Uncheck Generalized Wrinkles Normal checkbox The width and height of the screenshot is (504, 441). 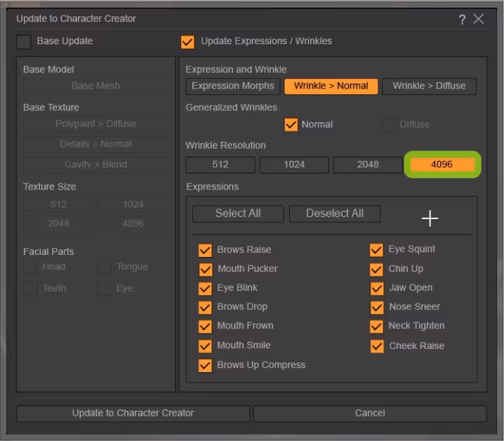tap(291, 124)
